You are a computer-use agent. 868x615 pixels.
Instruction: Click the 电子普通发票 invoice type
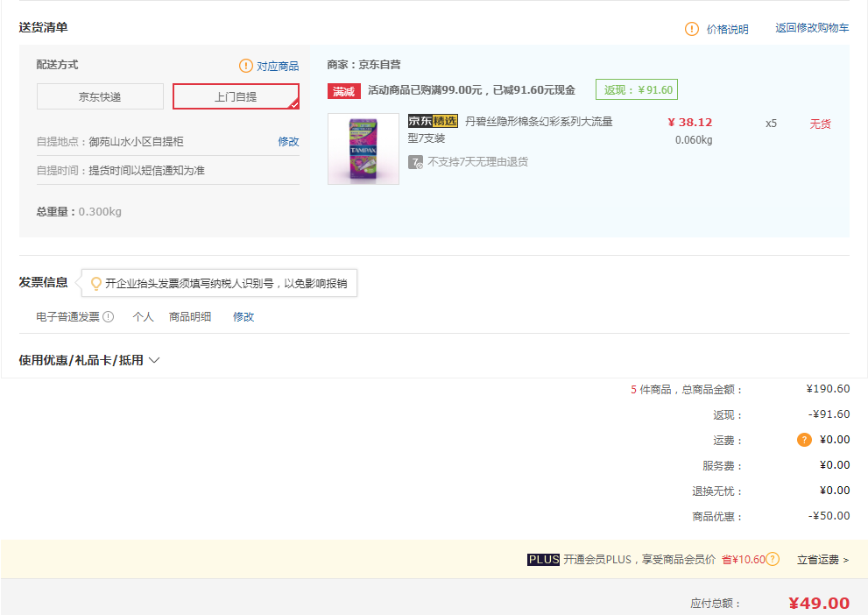[x=67, y=316]
